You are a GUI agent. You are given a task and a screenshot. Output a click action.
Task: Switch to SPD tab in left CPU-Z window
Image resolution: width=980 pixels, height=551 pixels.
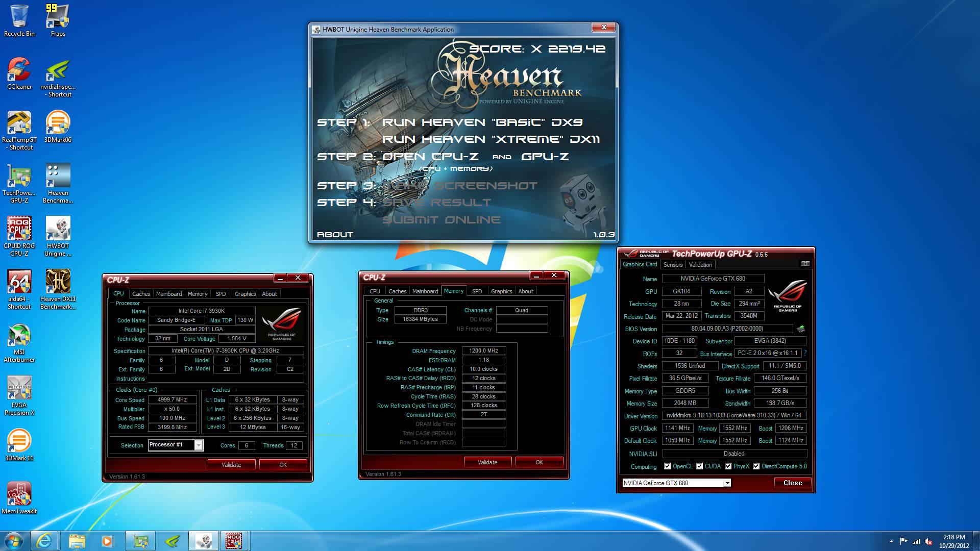(x=220, y=294)
